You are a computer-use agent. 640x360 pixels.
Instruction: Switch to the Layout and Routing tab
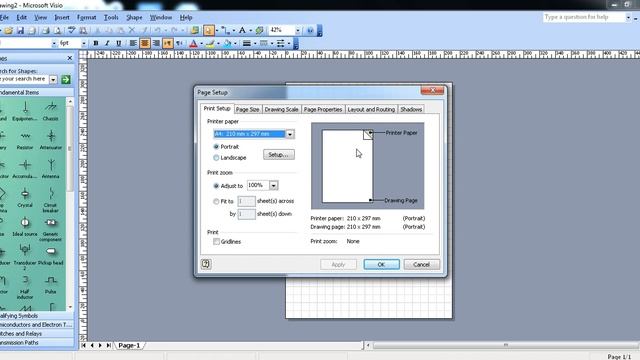click(371, 109)
